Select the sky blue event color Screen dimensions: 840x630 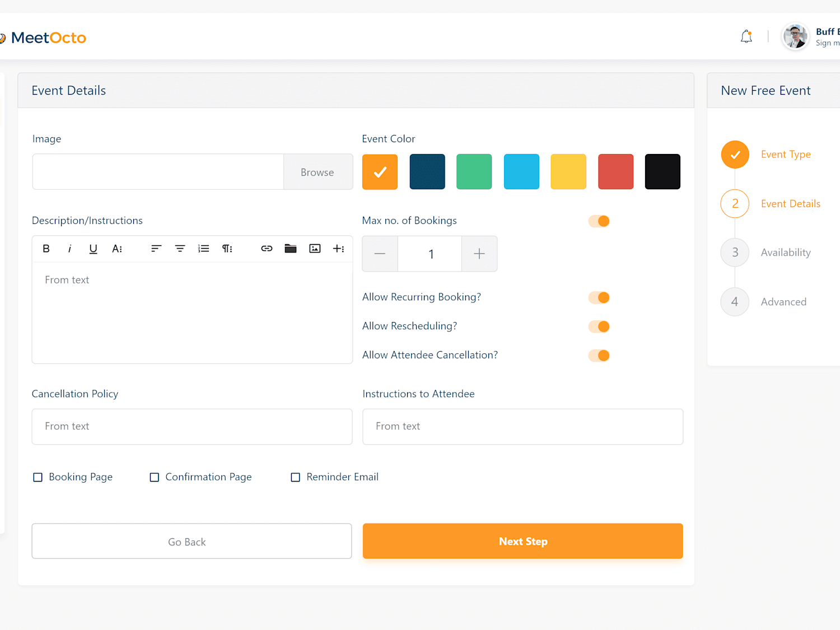(x=521, y=172)
